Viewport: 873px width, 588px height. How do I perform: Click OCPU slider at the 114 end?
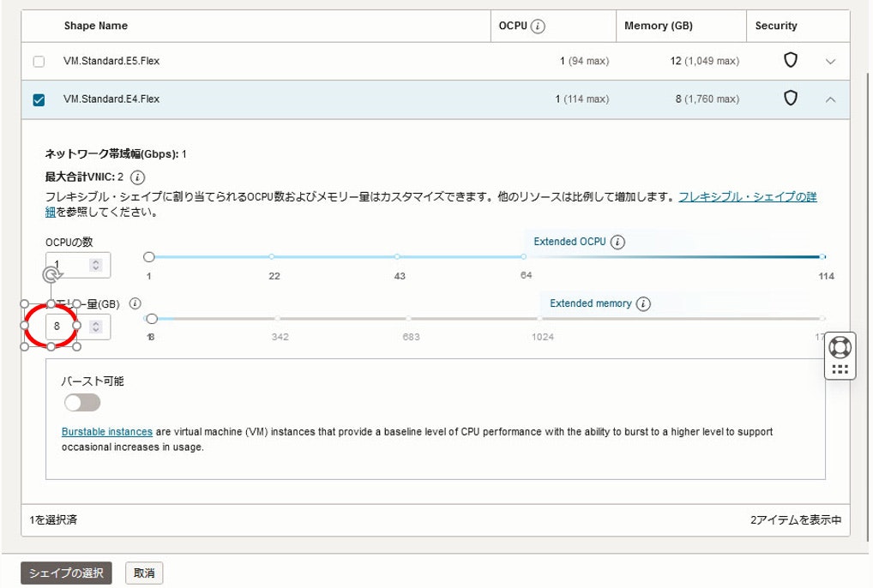pyautogui.click(x=822, y=257)
